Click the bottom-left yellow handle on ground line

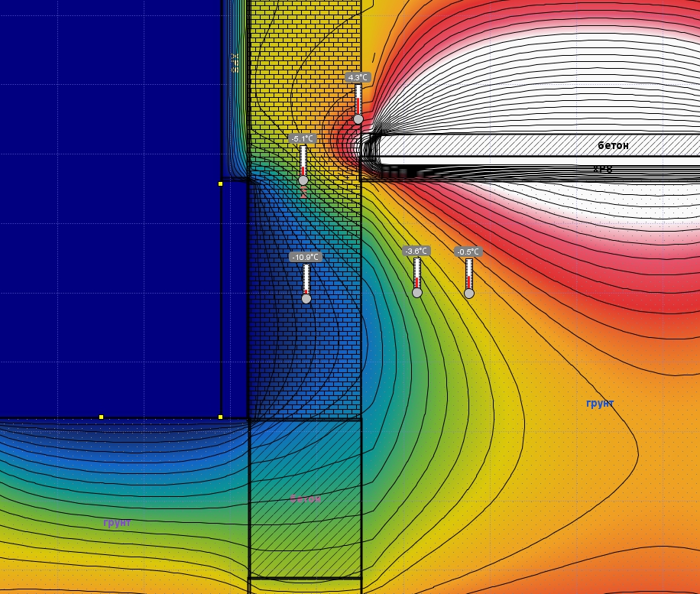[x=102, y=417]
